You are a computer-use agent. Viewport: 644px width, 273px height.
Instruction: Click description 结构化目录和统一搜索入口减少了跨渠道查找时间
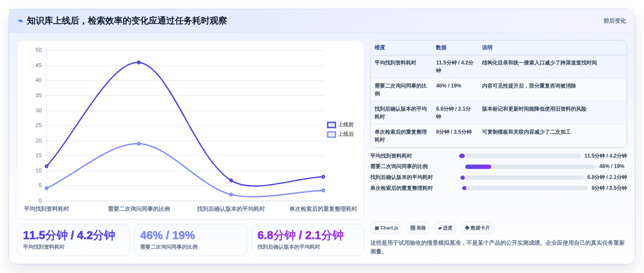(540, 63)
